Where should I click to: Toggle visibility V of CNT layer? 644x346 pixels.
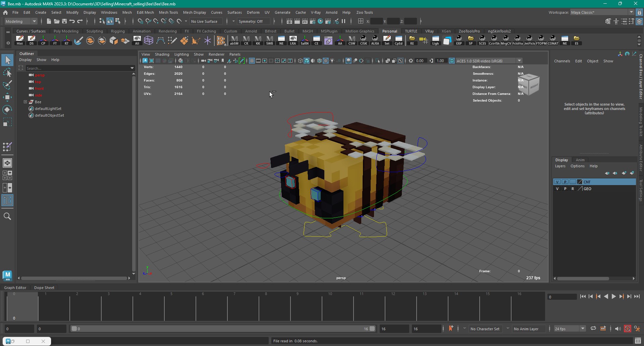coord(557,182)
